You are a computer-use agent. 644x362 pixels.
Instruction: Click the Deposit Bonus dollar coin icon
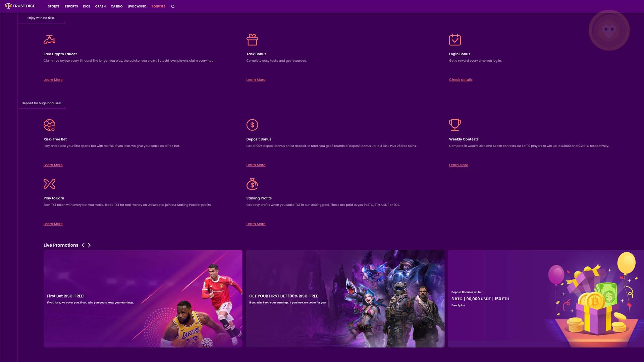252,125
